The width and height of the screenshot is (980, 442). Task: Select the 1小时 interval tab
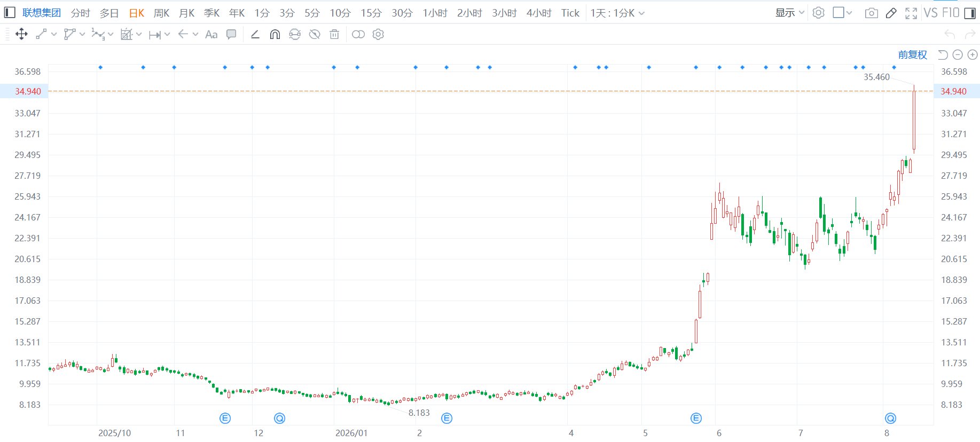[435, 13]
